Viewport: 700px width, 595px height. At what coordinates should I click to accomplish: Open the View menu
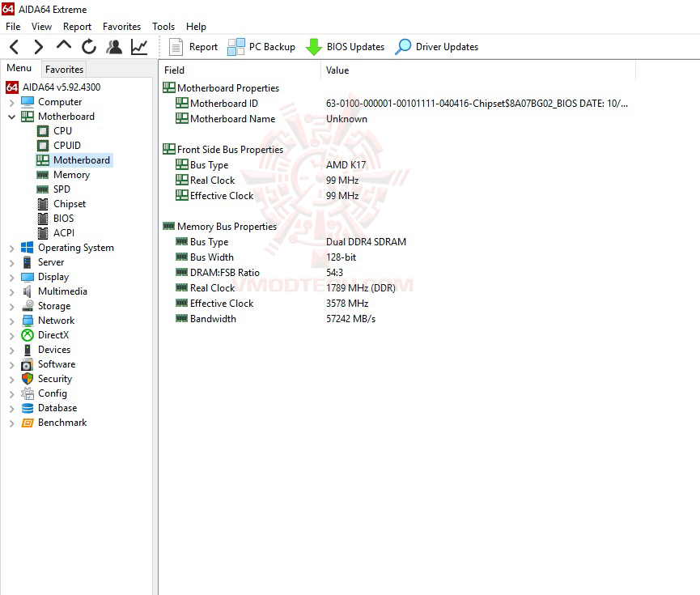point(41,27)
